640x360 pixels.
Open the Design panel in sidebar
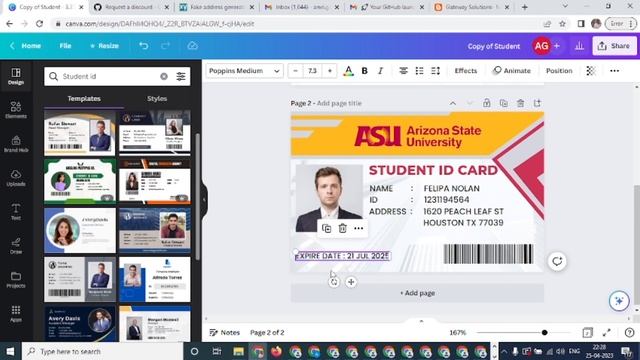click(x=16, y=76)
